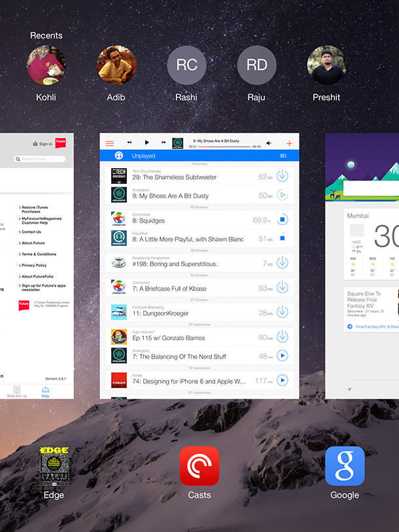Image resolution: width=399 pixels, height=532 pixels.
Task: Open the Sup, Holmes? podcast artwork
Action: point(119,337)
